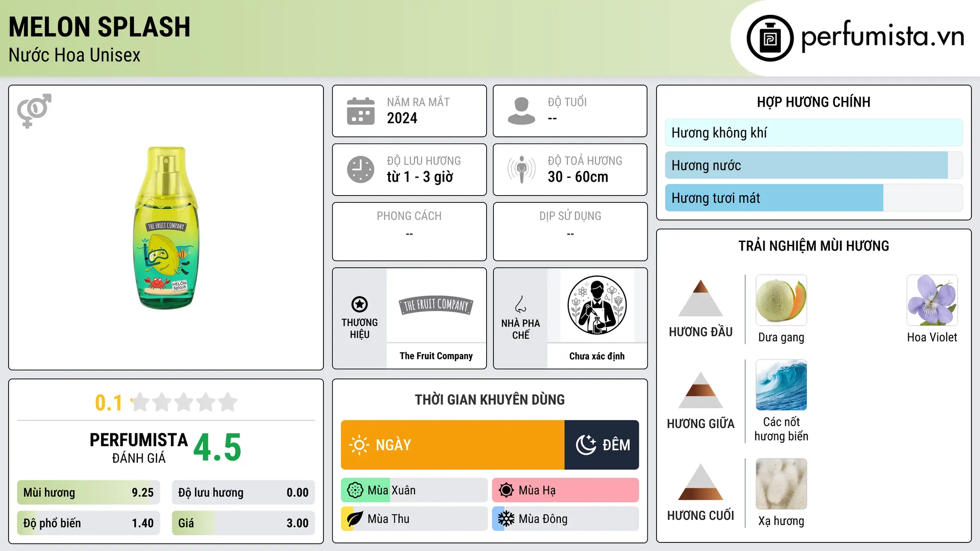
Task: Open the sea notes wave image
Action: coord(781,385)
